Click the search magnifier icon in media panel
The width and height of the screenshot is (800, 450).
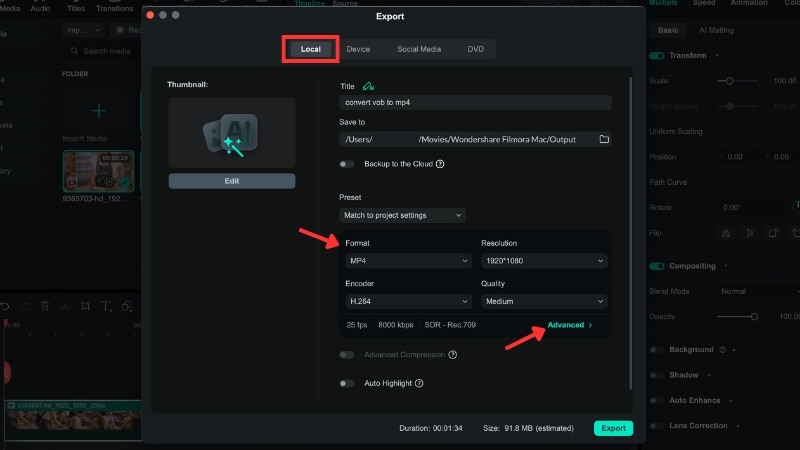74,51
